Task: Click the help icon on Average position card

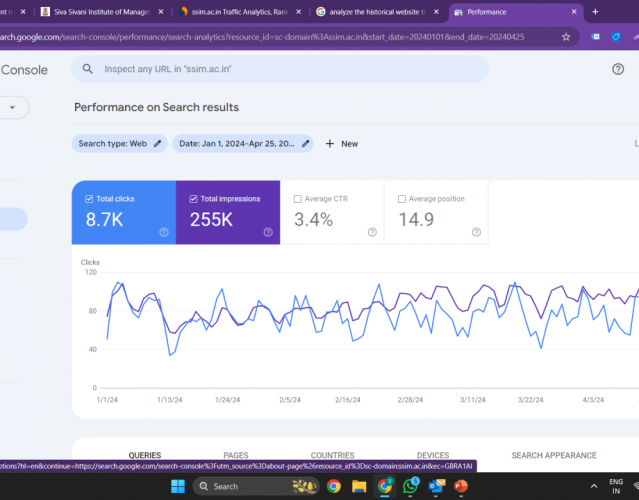Action: pyautogui.click(x=476, y=232)
